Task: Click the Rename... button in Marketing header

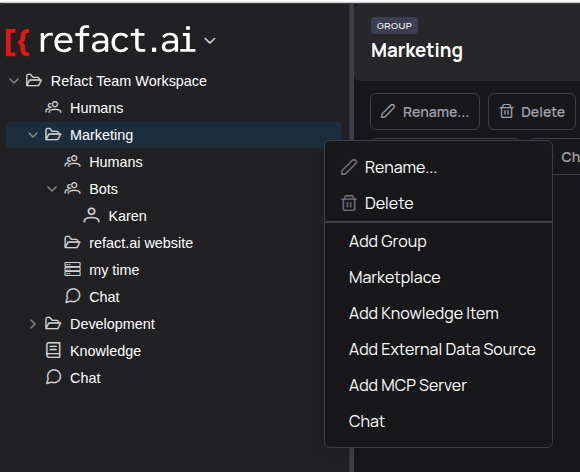Action: tap(425, 112)
